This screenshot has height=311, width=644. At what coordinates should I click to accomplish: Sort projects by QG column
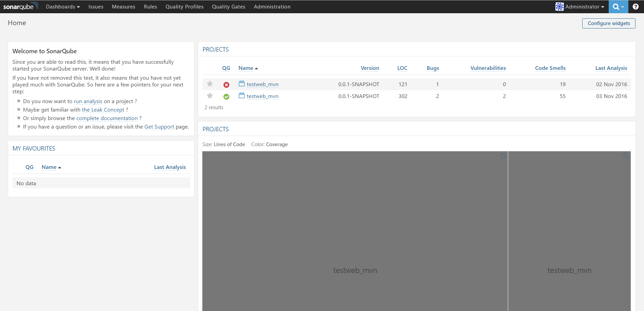click(x=226, y=68)
